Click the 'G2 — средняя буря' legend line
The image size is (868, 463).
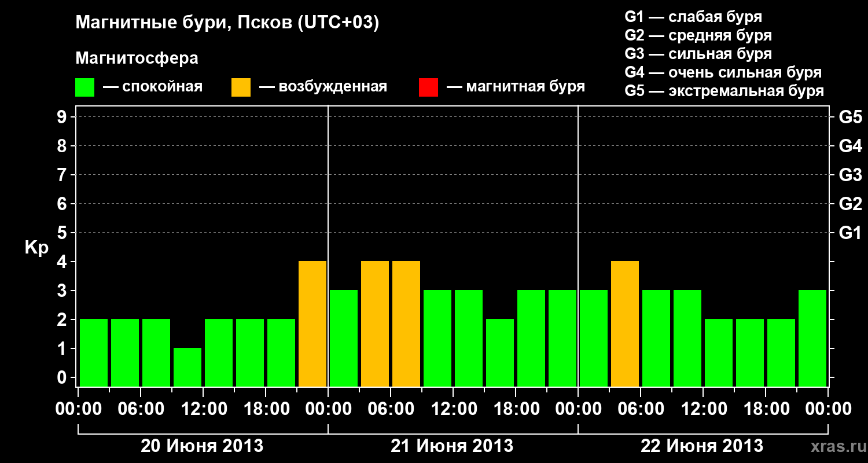pyautogui.click(x=698, y=35)
